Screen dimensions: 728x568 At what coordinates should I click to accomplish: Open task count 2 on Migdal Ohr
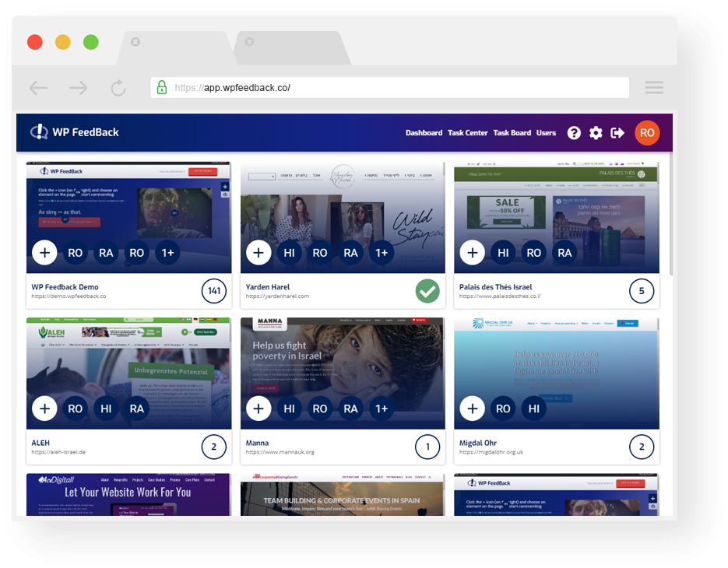pos(642,447)
